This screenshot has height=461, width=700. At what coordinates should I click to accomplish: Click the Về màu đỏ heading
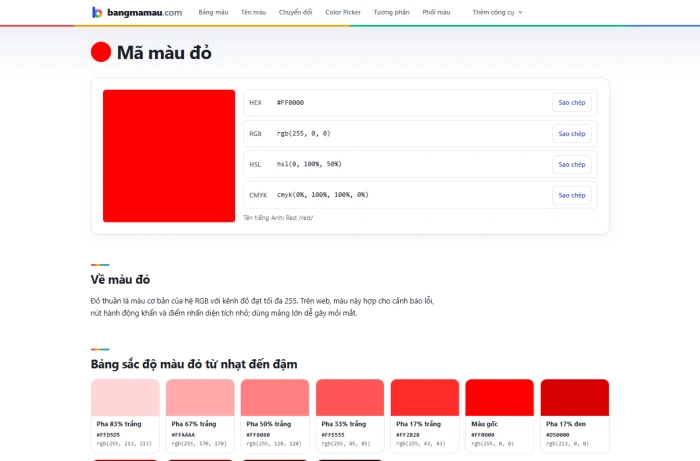pyautogui.click(x=120, y=280)
